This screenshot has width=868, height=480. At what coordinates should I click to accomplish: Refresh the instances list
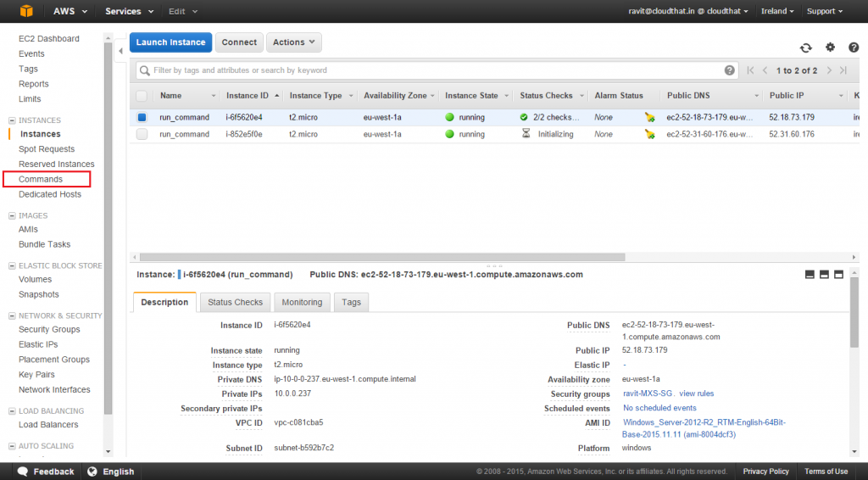point(805,48)
